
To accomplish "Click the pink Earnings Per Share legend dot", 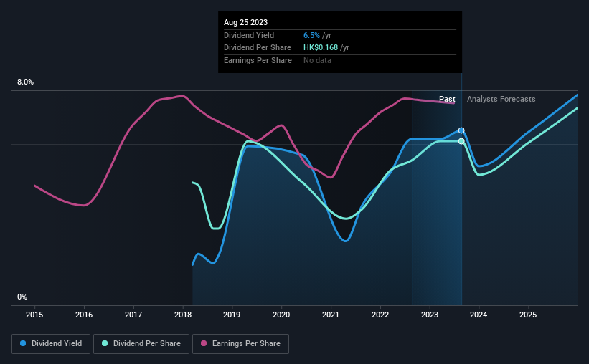I will [x=204, y=343].
